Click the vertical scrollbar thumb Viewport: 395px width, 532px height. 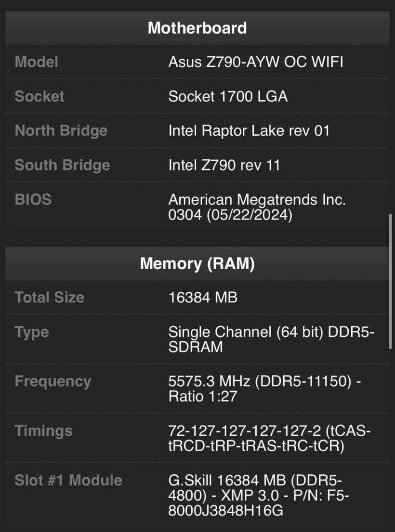[390, 282]
